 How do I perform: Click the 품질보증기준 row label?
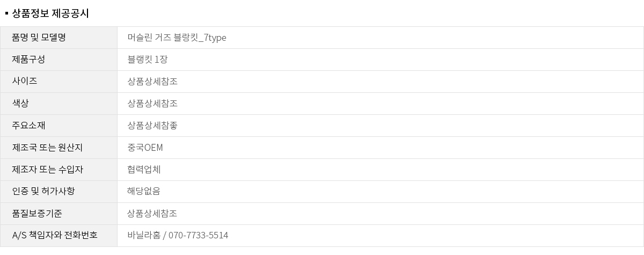(37, 214)
